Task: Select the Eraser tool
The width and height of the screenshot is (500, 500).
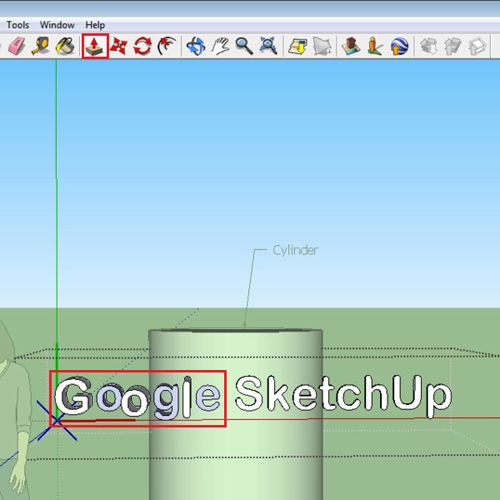Action: 16,46
